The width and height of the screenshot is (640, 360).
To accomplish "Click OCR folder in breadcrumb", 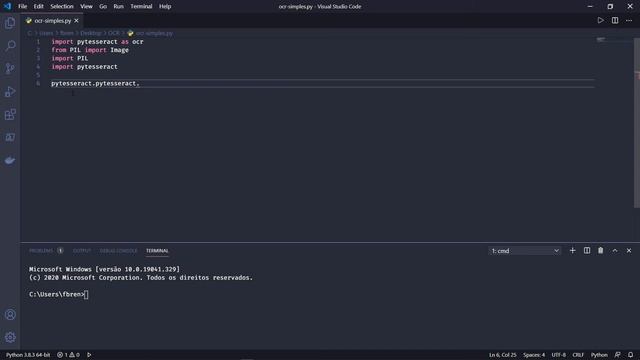I will [x=113, y=33].
